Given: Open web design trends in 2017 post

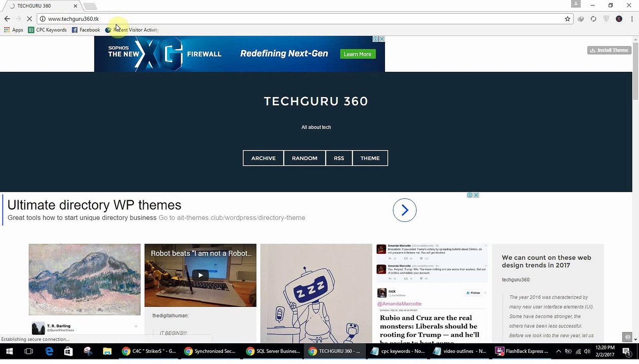Looking at the screenshot, I should (546, 261).
